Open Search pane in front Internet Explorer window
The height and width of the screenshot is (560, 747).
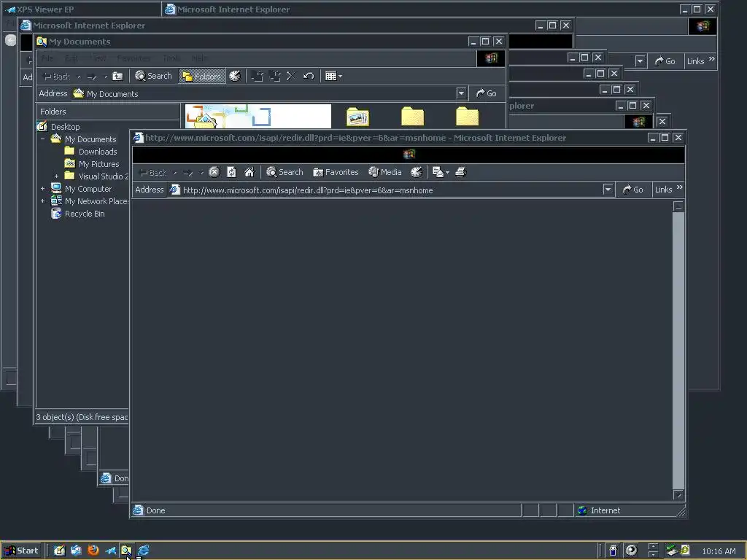click(x=285, y=172)
